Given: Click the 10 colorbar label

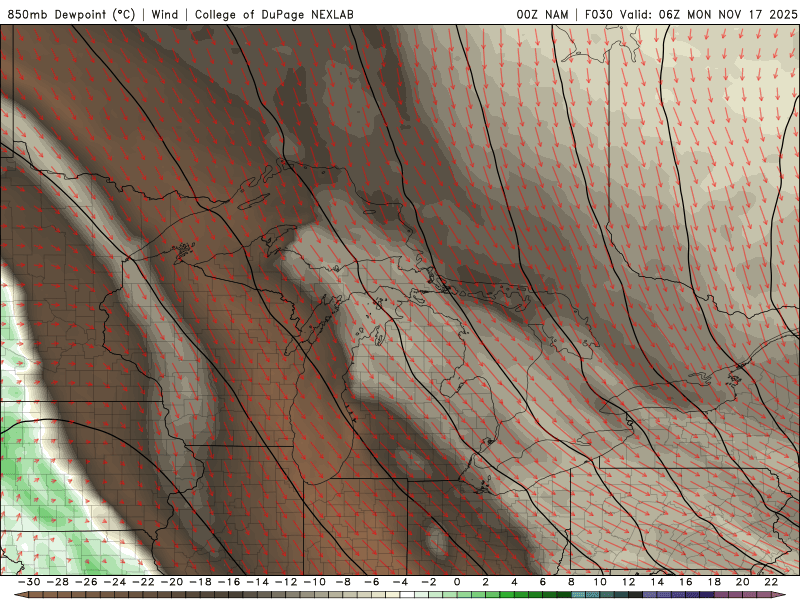Looking at the screenshot, I should tap(600, 582).
